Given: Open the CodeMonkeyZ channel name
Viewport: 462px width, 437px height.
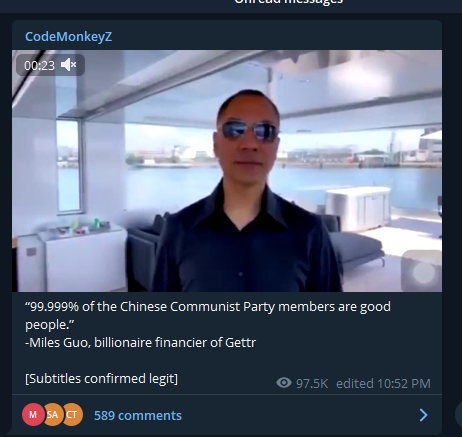Looking at the screenshot, I should pos(68,36).
